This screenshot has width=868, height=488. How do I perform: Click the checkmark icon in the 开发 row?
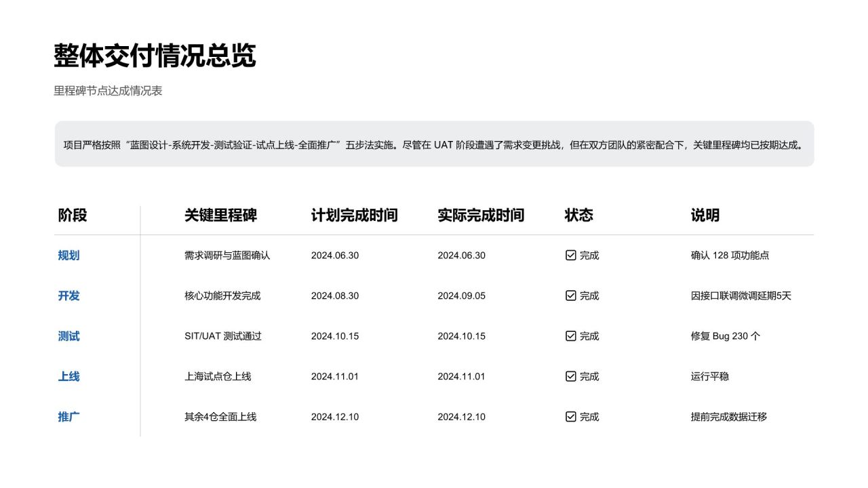[x=571, y=296]
